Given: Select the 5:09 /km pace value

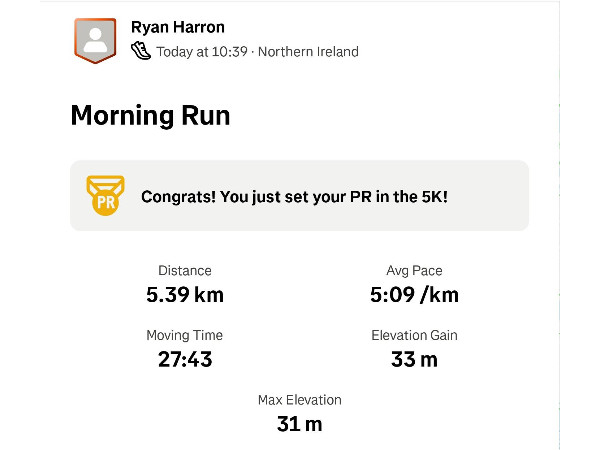Looking at the screenshot, I should coord(414,294).
